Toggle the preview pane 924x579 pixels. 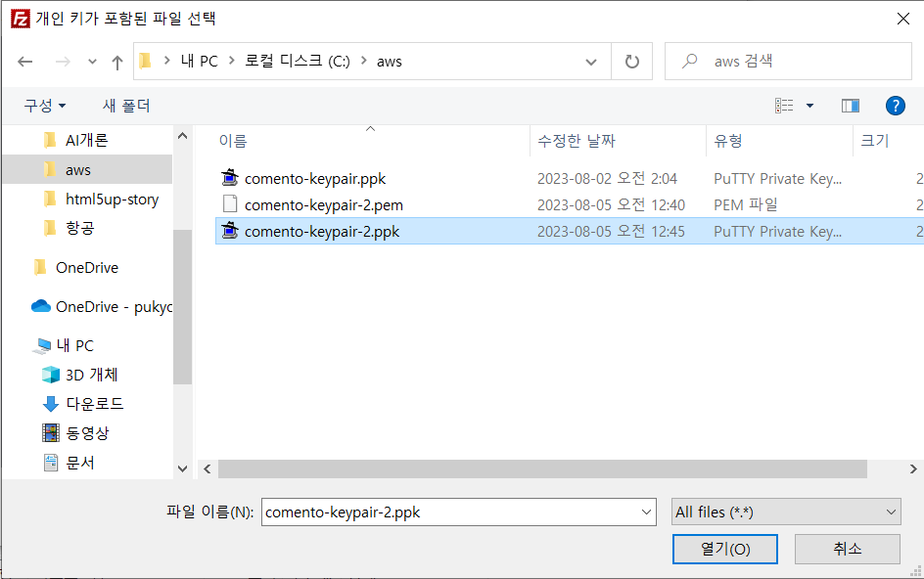[851, 106]
